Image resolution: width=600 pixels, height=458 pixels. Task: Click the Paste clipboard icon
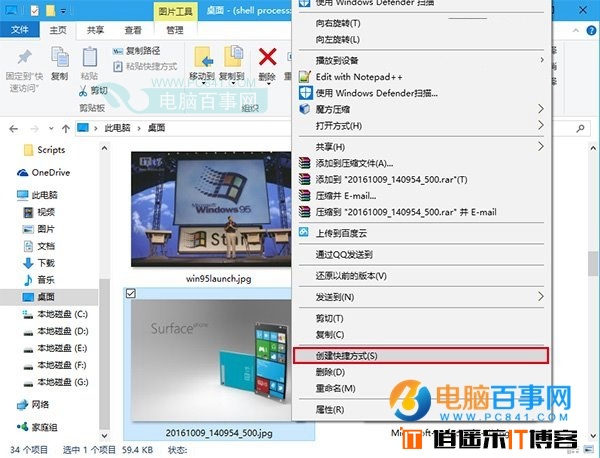click(90, 57)
